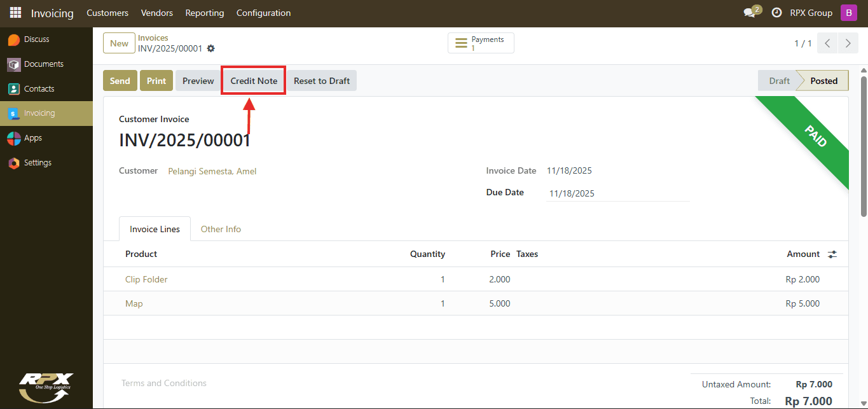Click the Untaxed Amount Rp 7.000 value
Screen dimensions: 868x409
tap(814, 384)
